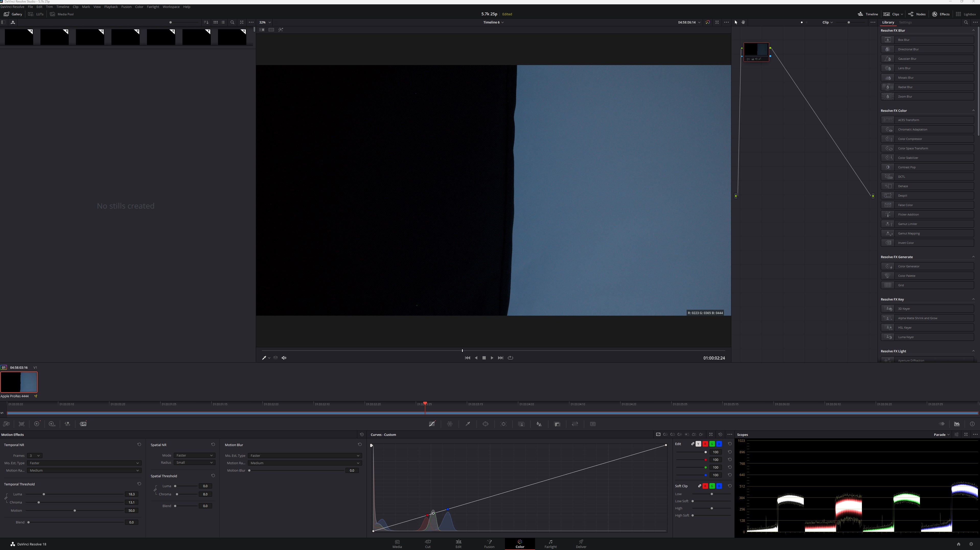Image resolution: width=980 pixels, height=550 pixels.
Task: Toggle Soft Clip channel link
Action: 699,486
